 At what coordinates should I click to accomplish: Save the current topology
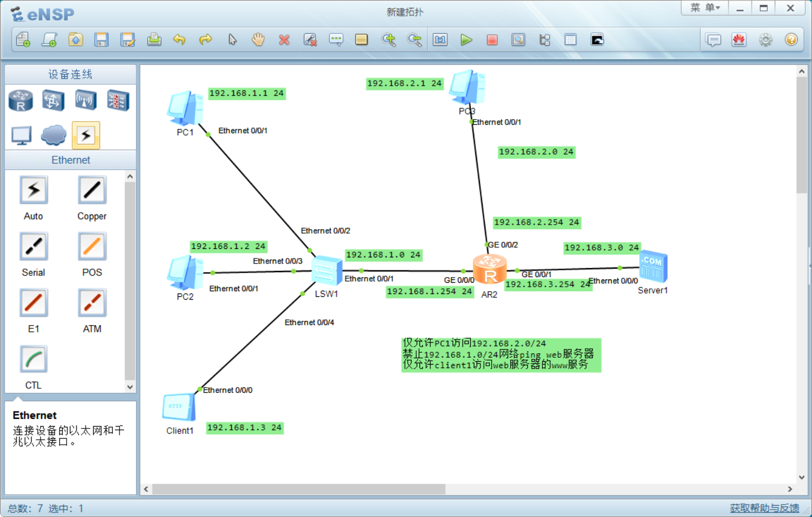(x=101, y=40)
